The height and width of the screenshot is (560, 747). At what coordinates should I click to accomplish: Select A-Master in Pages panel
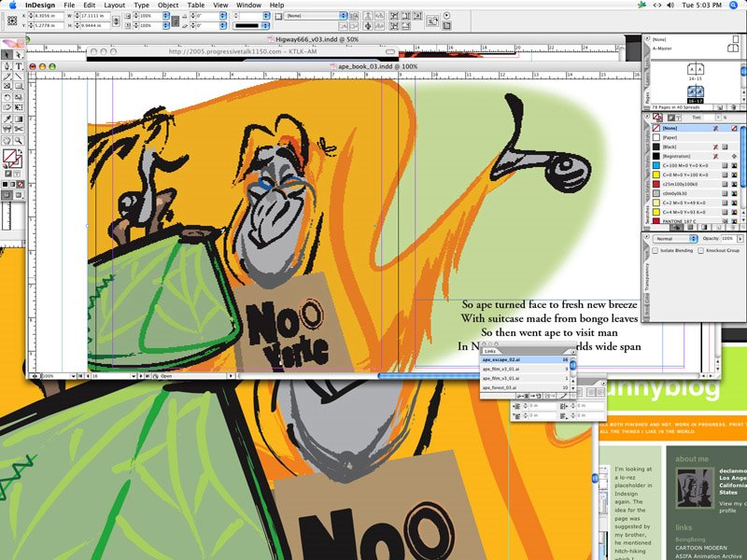pos(662,49)
